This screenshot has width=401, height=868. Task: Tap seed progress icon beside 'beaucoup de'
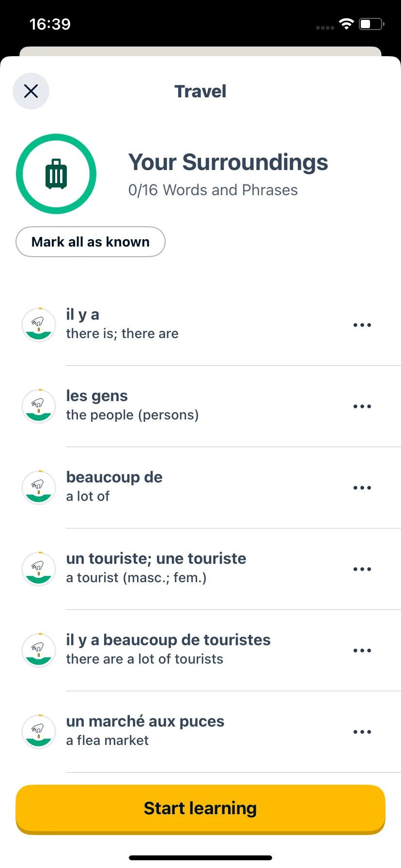pos(39,487)
